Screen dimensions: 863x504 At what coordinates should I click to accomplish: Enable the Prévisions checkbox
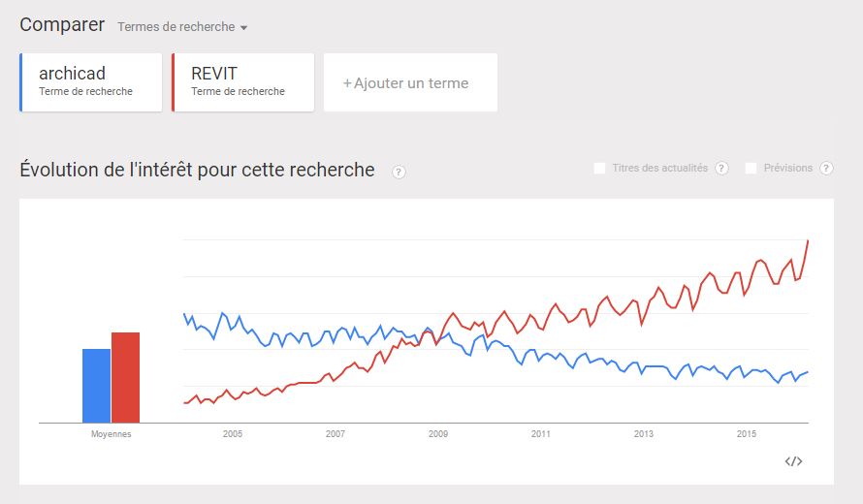click(751, 169)
